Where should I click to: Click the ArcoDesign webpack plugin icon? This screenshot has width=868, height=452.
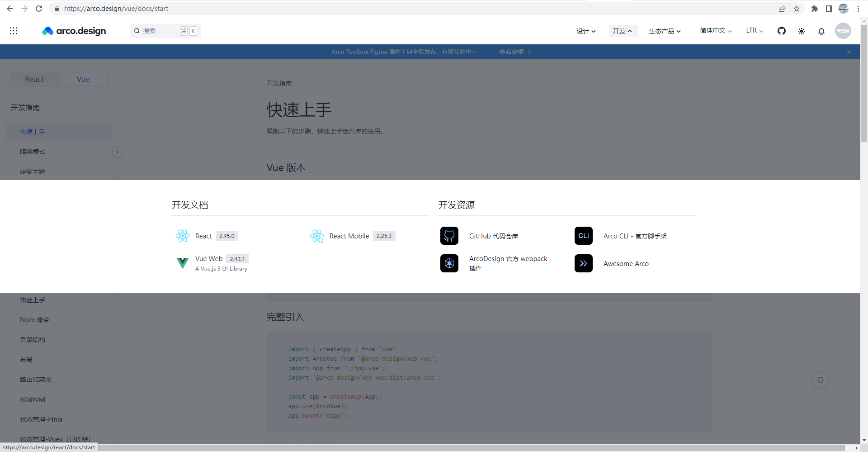tap(449, 263)
